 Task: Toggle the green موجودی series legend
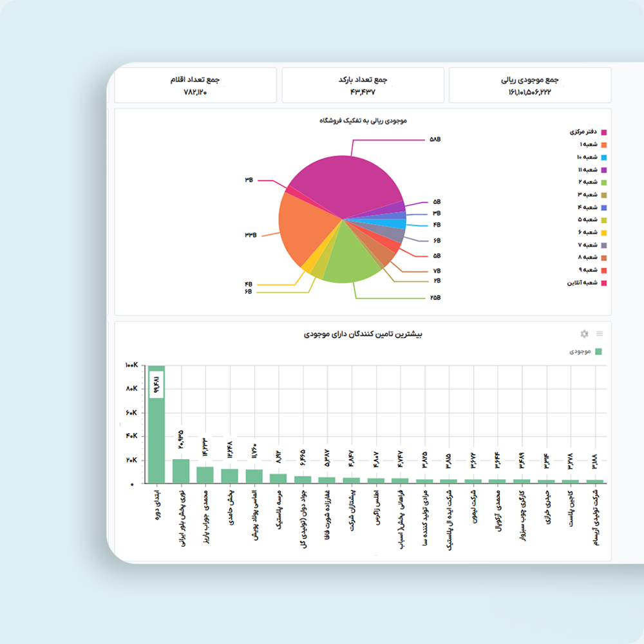click(x=585, y=352)
